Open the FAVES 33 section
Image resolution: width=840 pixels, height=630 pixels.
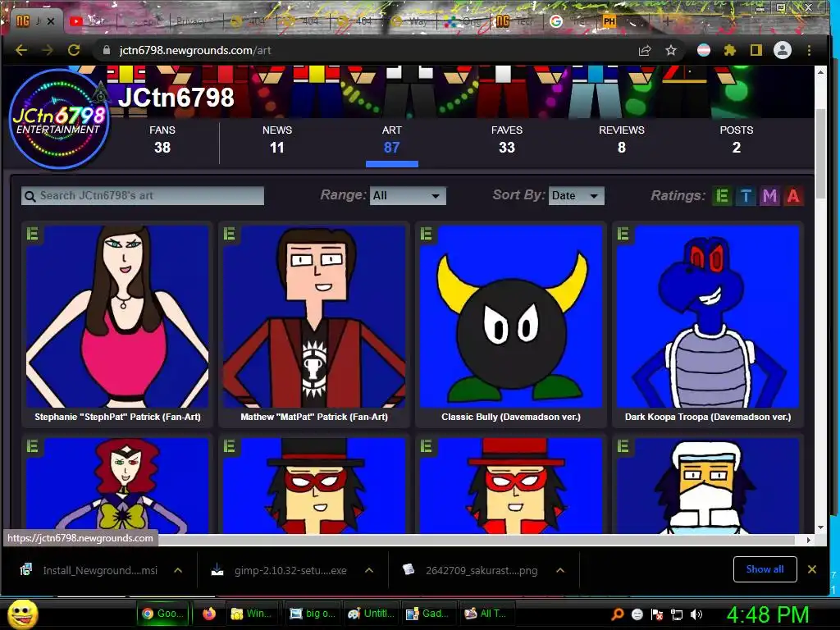507,139
